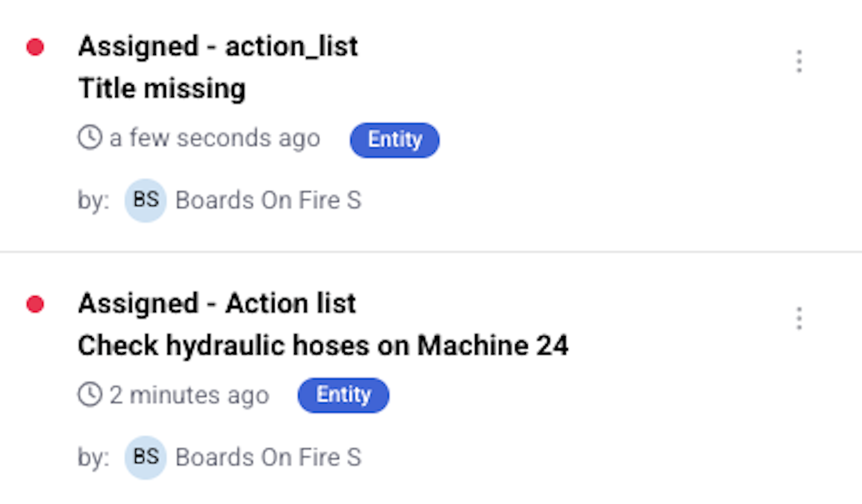The width and height of the screenshot is (862, 504).
Task: Click the Entity badge on the hydraulic hoses notification
Action: pos(343,395)
